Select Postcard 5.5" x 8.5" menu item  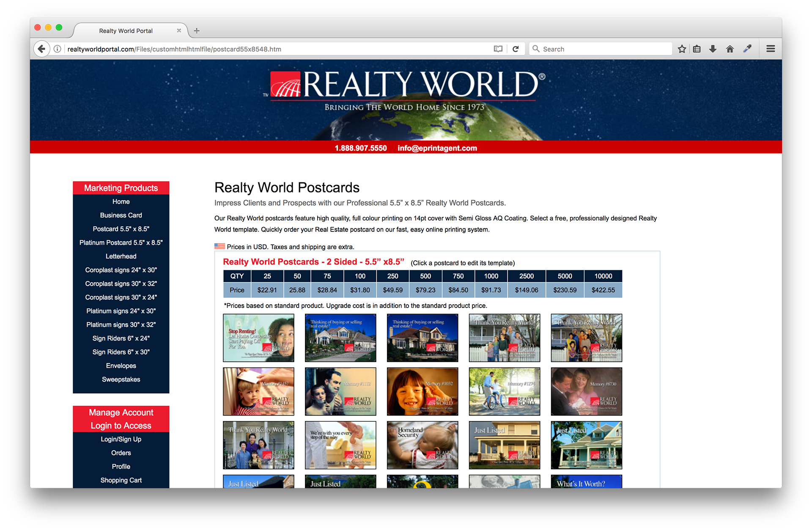(121, 229)
